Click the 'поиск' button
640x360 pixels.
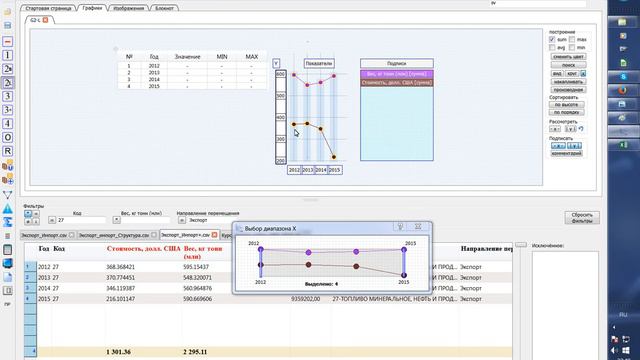pyautogui.click(x=568, y=65)
